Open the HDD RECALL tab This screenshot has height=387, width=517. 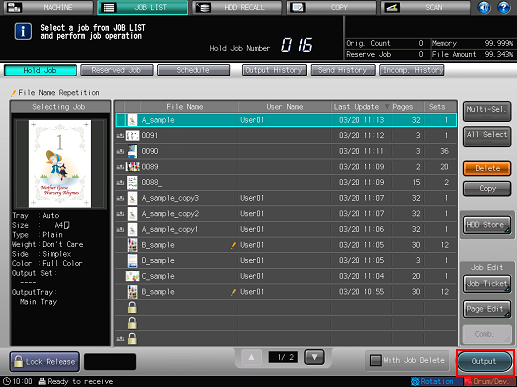237,7
